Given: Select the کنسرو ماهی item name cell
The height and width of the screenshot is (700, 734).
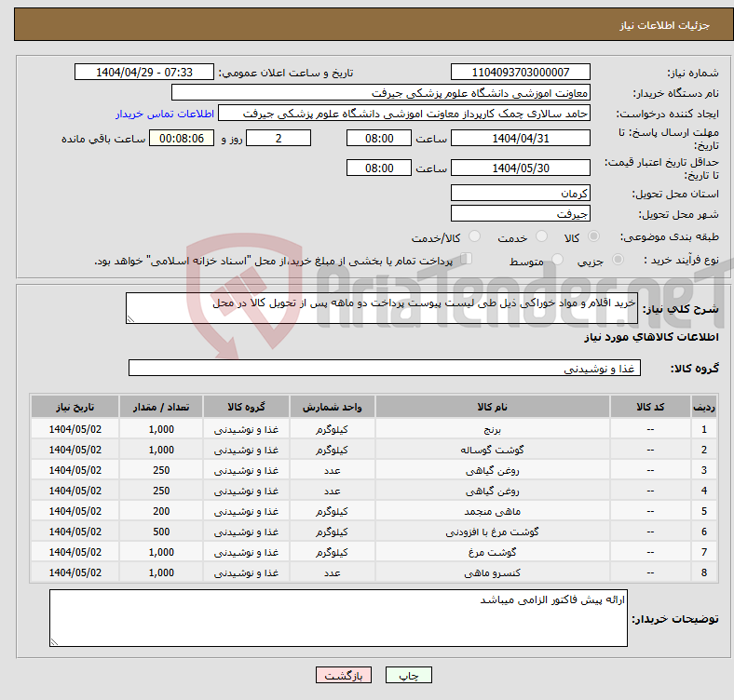Looking at the screenshot, I should click(492, 572).
